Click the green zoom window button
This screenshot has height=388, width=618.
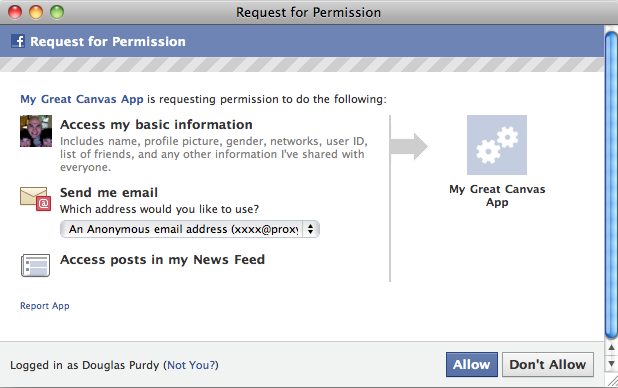click(57, 12)
